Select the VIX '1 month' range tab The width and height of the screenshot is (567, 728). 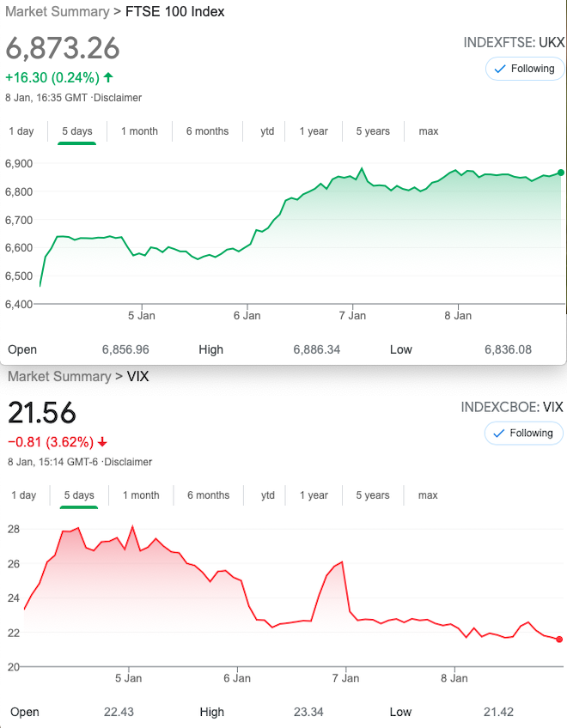tap(141, 495)
